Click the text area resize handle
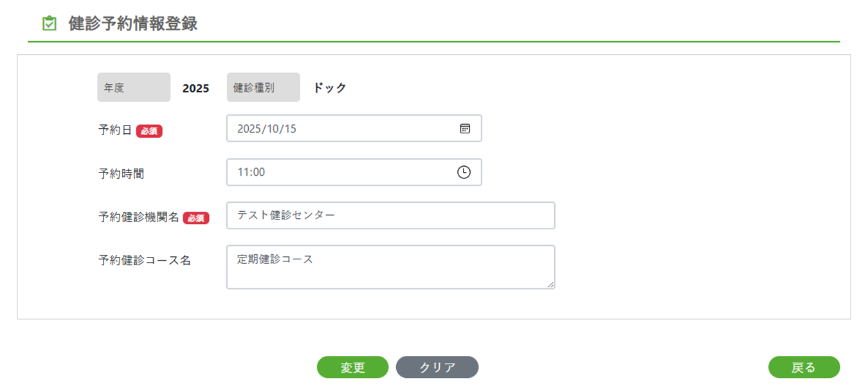868x392 pixels. (x=550, y=284)
